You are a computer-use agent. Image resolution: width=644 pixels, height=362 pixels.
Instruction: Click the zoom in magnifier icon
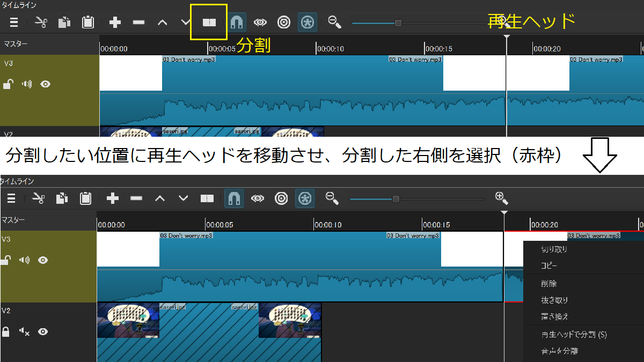500,198
